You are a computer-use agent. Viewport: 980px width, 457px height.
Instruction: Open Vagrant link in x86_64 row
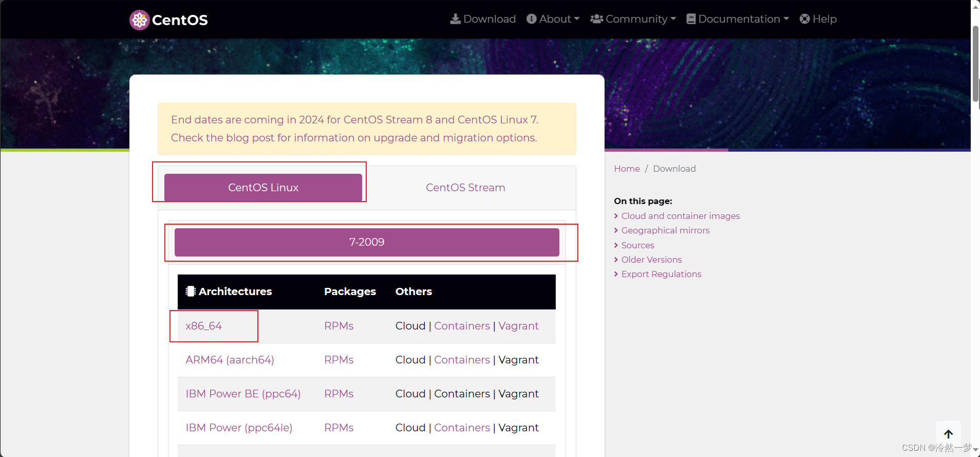click(x=518, y=326)
